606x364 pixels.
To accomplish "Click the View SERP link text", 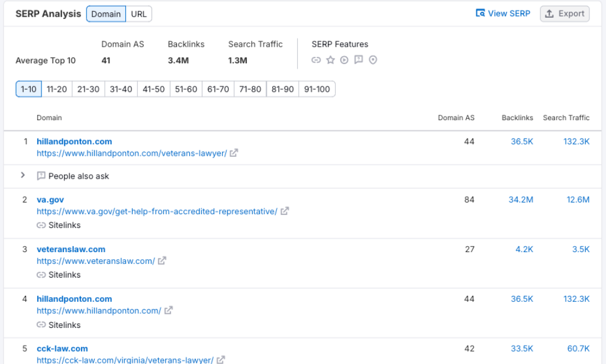I will (509, 14).
